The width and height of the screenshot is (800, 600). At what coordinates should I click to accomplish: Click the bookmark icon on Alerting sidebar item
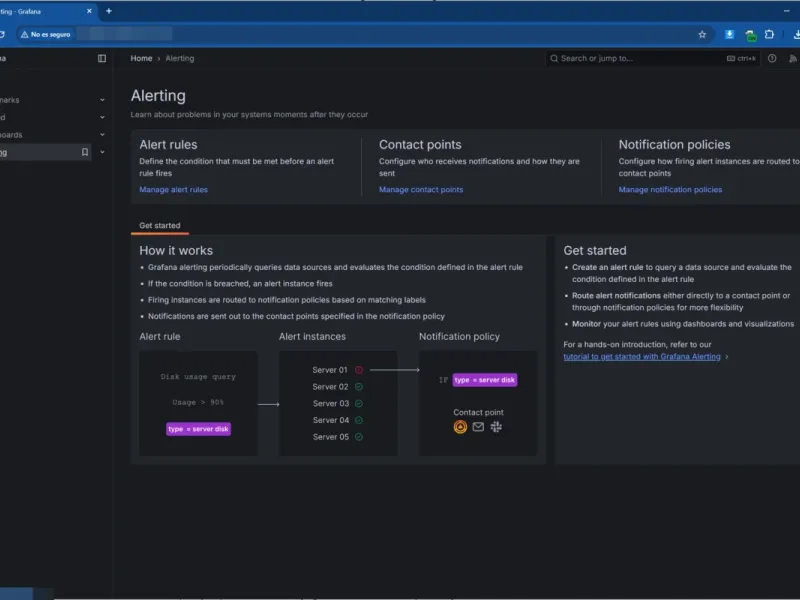pyautogui.click(x=85, y=152)
